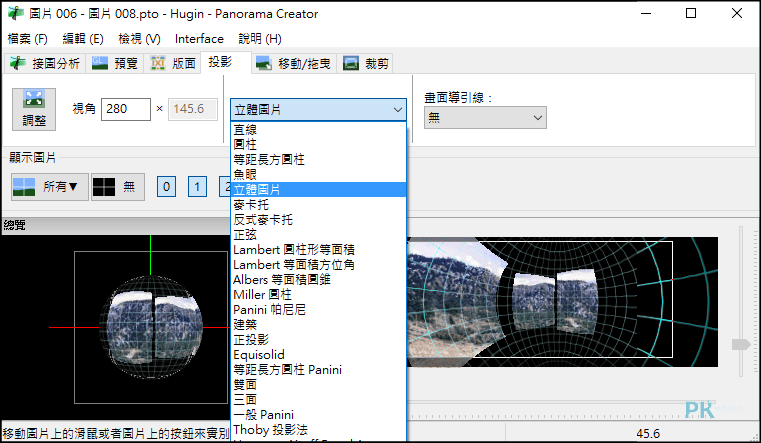Switch to the 預覽 tab
Viewport: 761px width, 443px height.
(115, 63)
